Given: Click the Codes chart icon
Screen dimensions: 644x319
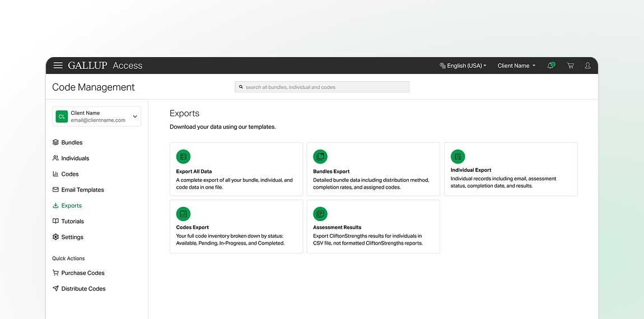Looking at the screenshot, I should coord(55,174).
